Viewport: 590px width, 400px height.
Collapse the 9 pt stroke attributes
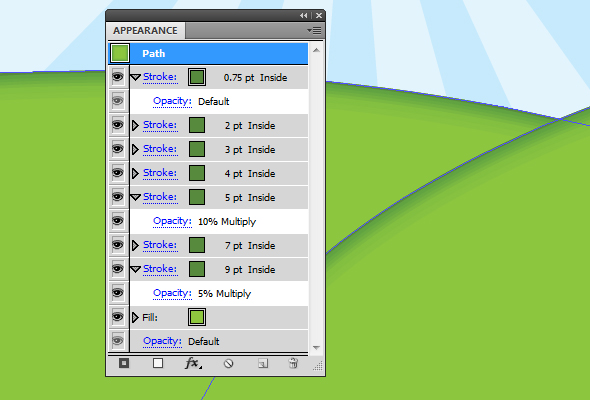(x=135, y=269)
